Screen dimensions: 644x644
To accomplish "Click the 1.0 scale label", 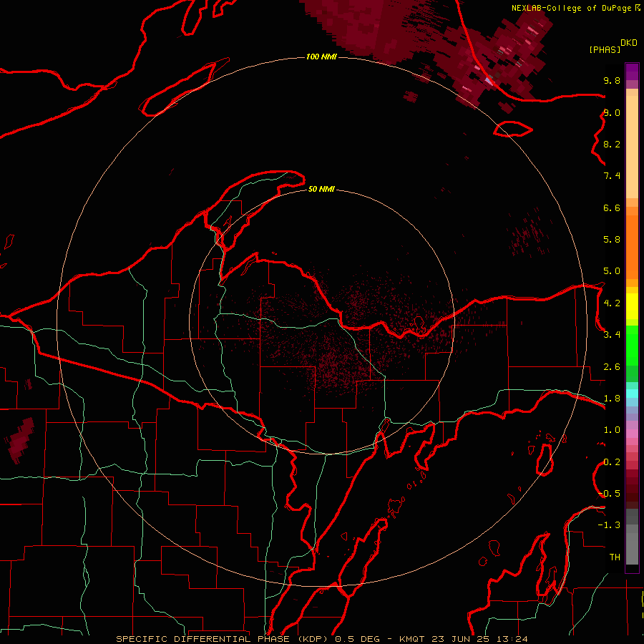I will 612,430.
